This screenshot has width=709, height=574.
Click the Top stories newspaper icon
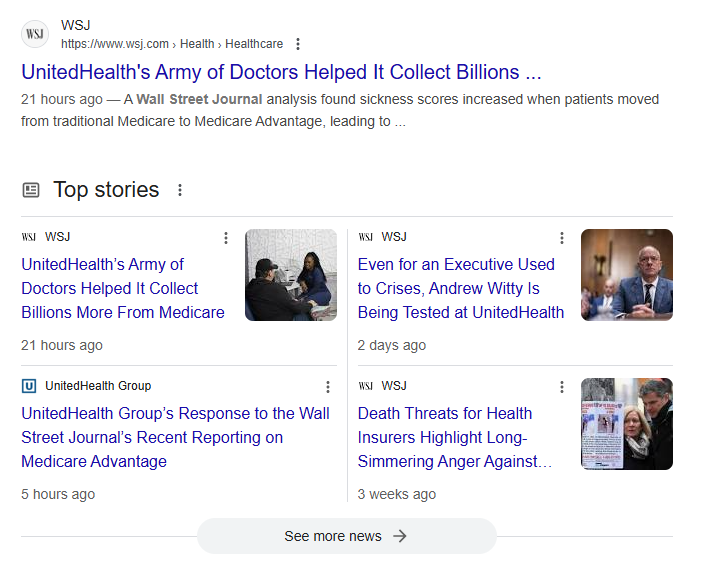tap(31, 190)
